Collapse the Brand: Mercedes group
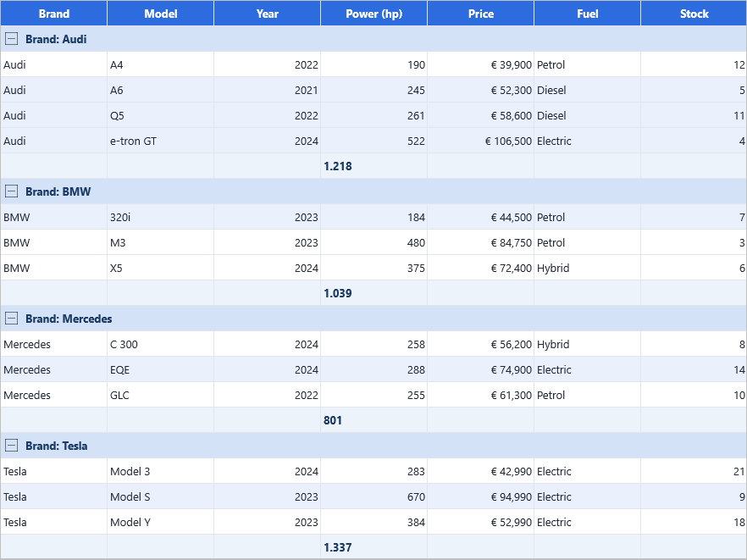 12,319
